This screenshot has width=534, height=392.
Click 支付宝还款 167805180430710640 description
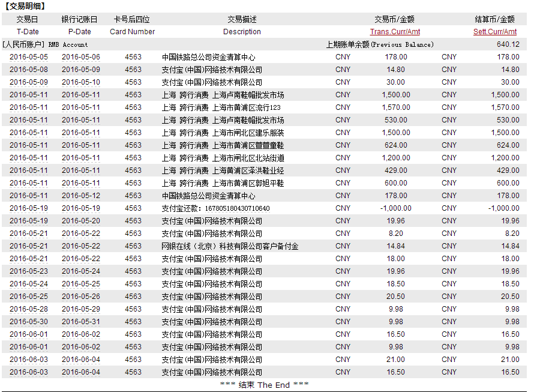point(215,208)
